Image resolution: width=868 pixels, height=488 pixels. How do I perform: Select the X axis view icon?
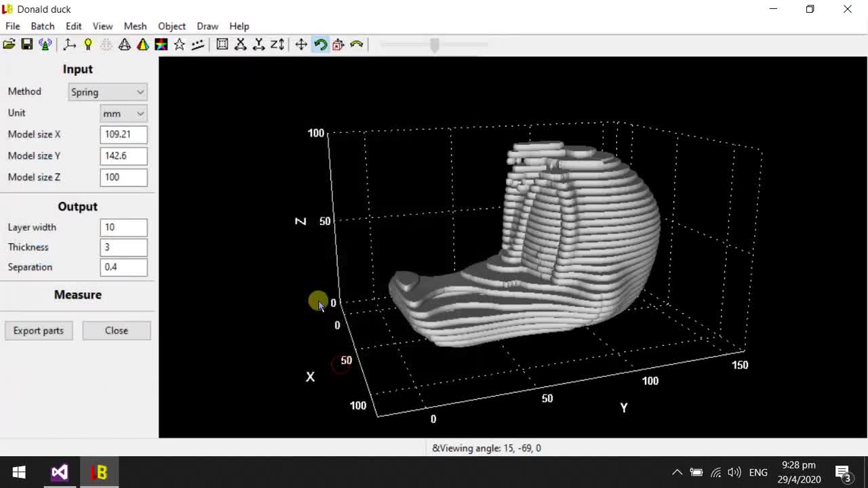pos(240,45)
